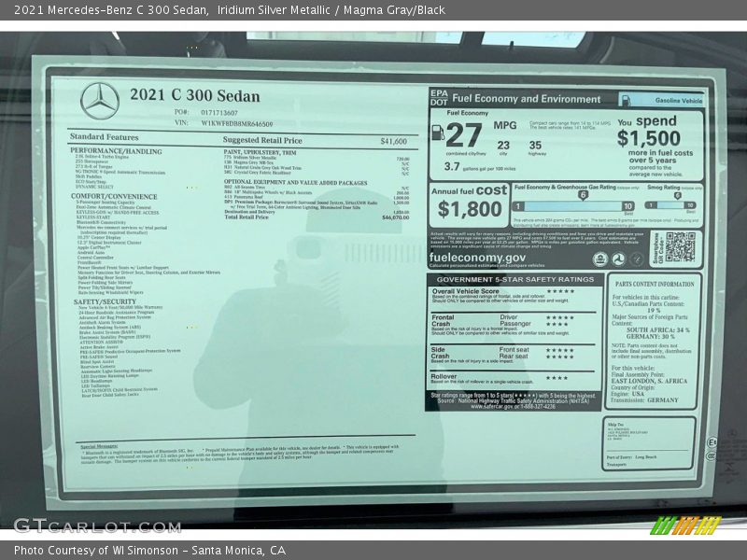The width and height of the screenshot is (747, 560).
Task: Click the 3.7 gallons per 100 miles figure
Action: [x=452, y=166]
